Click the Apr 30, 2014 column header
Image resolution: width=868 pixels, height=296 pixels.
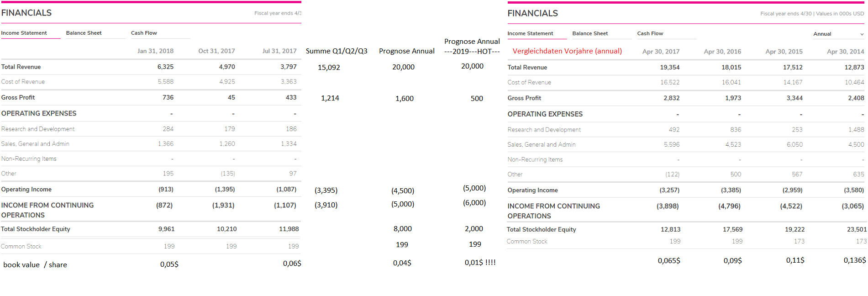coord(845,52)
